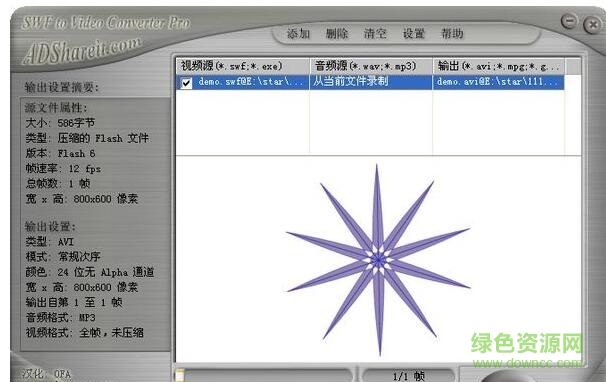Click the 输出设置摘要 heading

coord(61,87)
